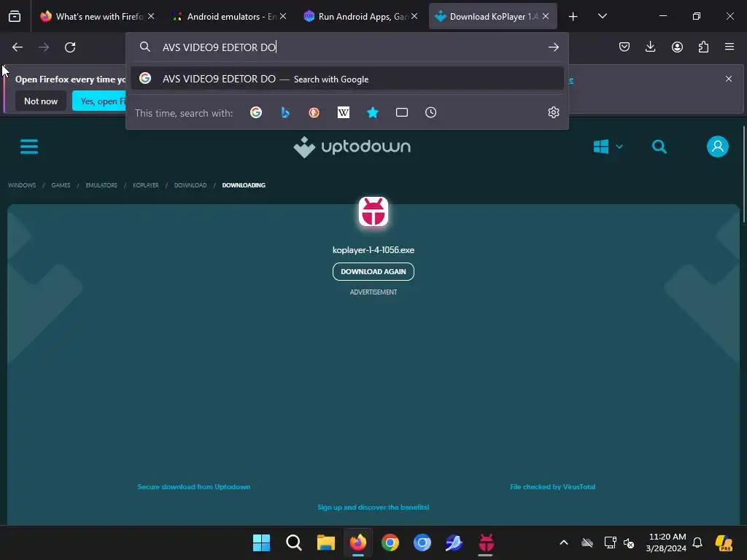Select the Download KoPlayer tab
The image size is (747, 560).
(487, 17)
